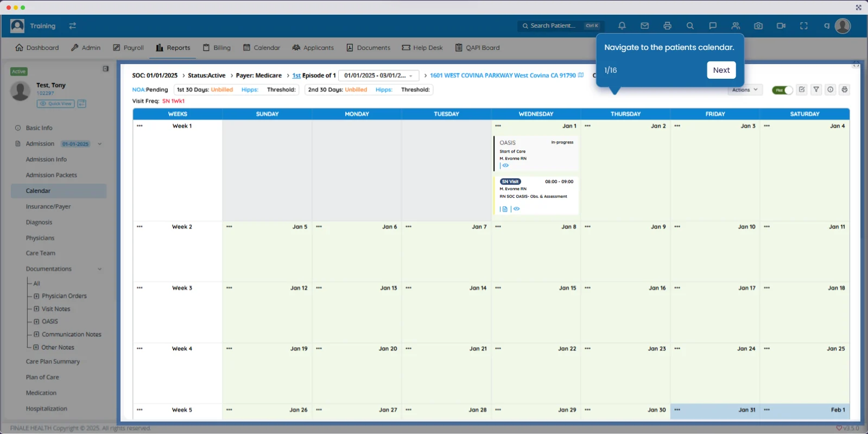The height and width of the screenshot is (434, 868).
Task: Open Help Desk
Action: (422, 48)
